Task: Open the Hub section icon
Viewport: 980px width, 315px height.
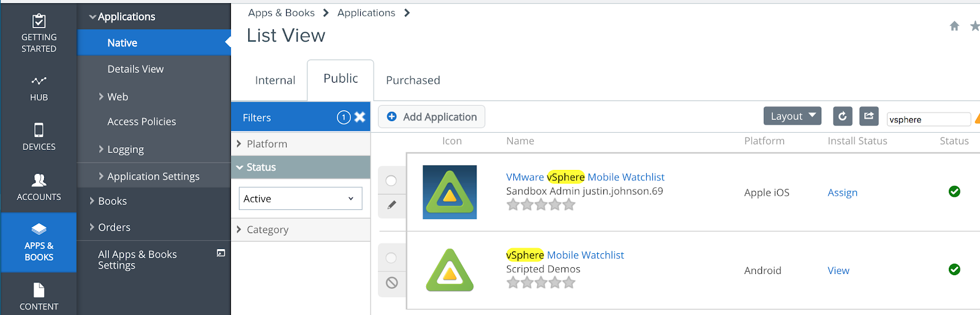Action: click(x=39, y=81)
